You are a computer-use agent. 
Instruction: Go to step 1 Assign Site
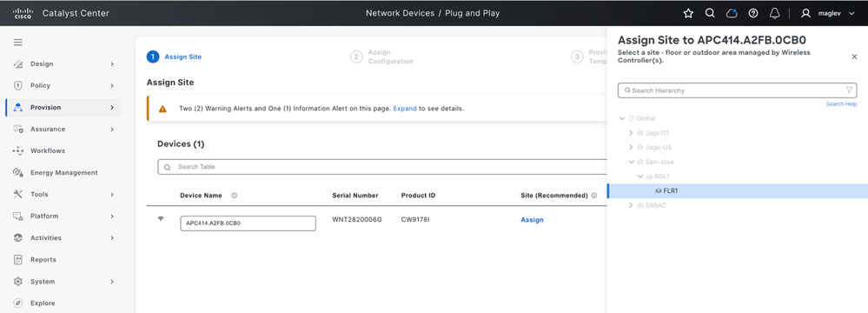pos(174,57)
